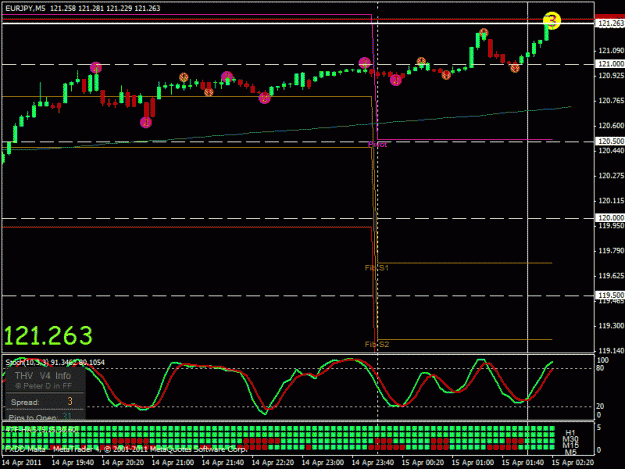Click the M30 timeframe row label
Image resolution: width=625 pixels, height=469 pixels.
tap(570, 439)
